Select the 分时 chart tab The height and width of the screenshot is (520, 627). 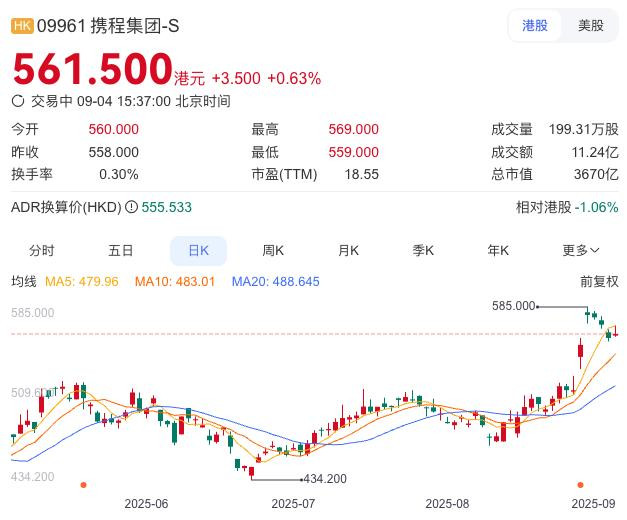click(42, 251)
